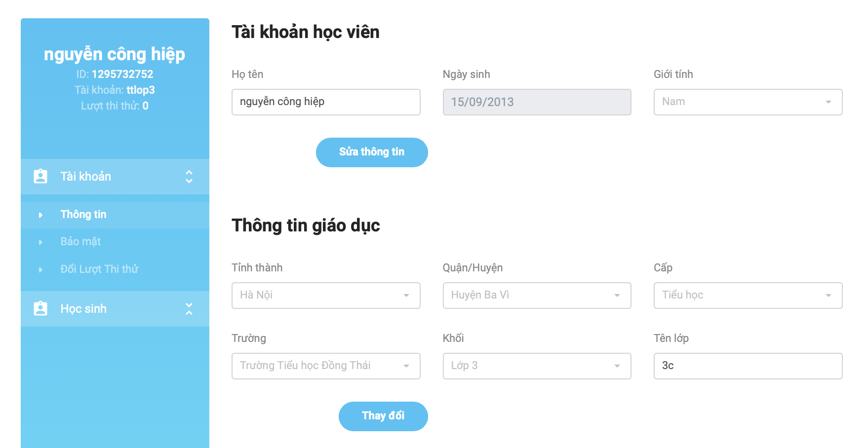Viewport: 868px width, 448px height.
Task: Open the Tỉnh thành dropdown
Action: click(325, 296)
